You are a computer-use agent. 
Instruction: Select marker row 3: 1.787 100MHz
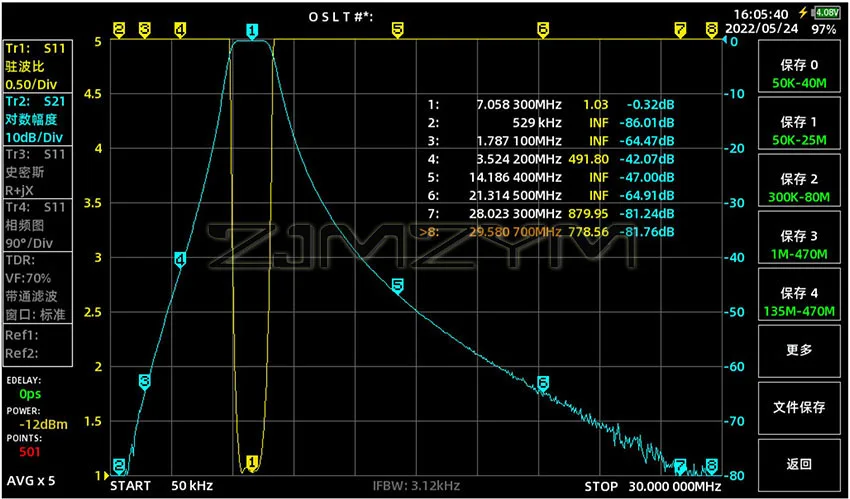(551, 141)
